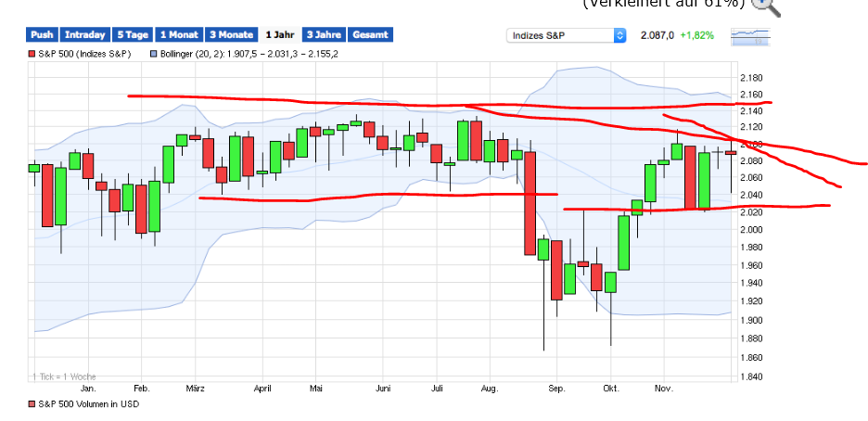Select the Push tab

pyautogui.click(x=42, y=35)
